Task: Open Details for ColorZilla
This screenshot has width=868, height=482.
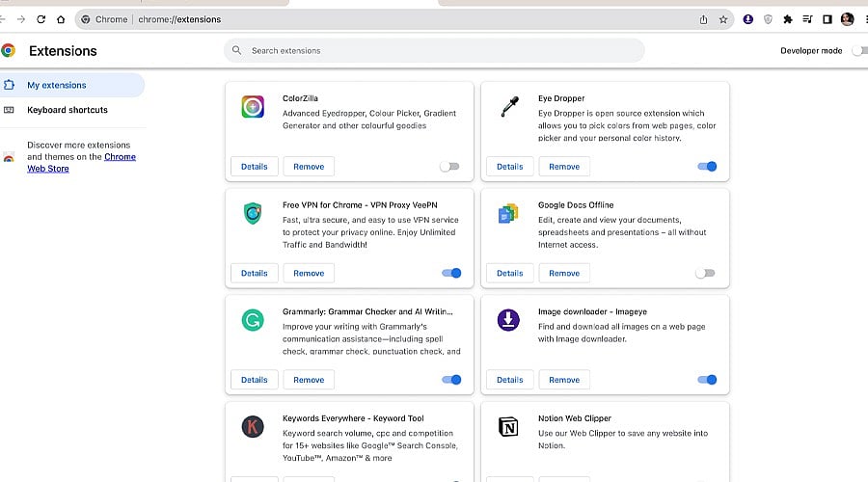Action: point(254,167)
